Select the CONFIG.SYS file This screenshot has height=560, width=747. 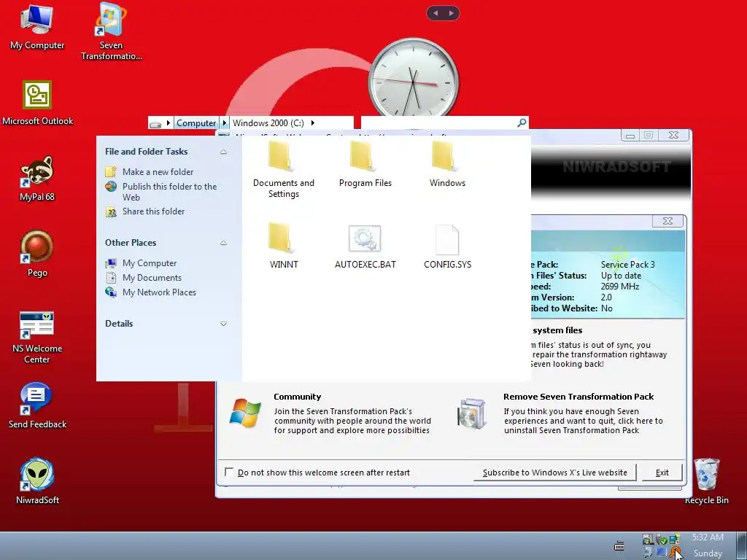(x=447, y=246)
